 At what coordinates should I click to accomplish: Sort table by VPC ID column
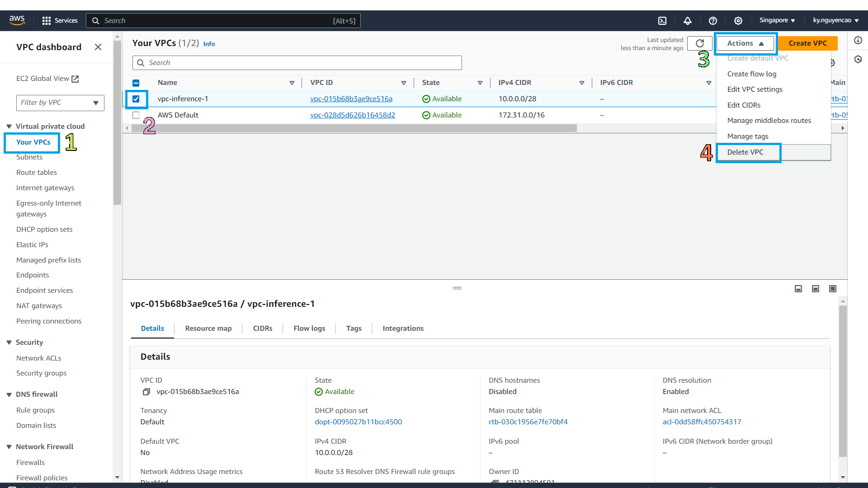click(404, 83)
